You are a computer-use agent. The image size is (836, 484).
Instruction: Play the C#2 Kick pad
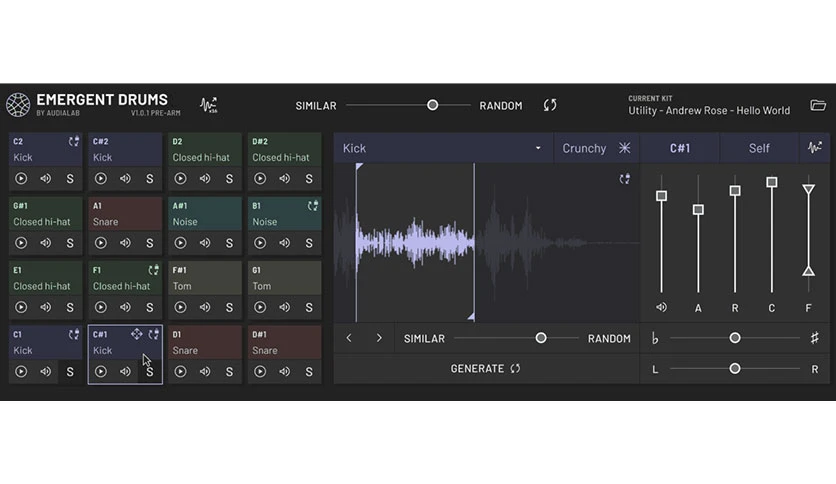100,179
